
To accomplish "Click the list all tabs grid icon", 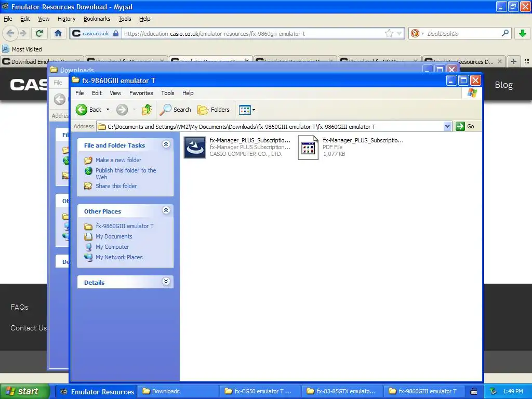I will [527, 61].
